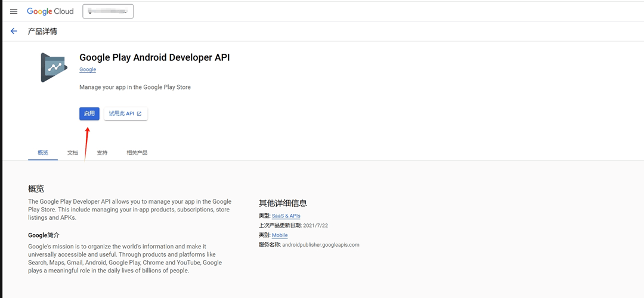Image resolution: width=644 pixels, height=298 pixels.
Task: Click the Google Cloud logo
Action: coord(50,11)
